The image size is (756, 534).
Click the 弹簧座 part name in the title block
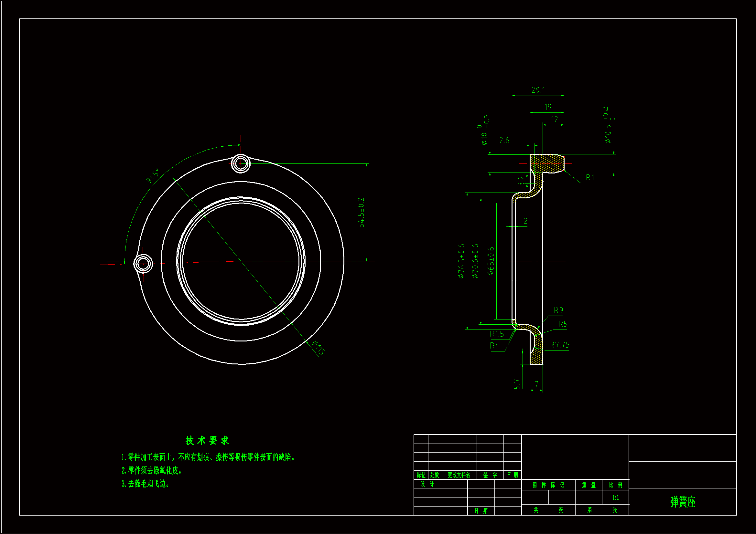[683, 502]
